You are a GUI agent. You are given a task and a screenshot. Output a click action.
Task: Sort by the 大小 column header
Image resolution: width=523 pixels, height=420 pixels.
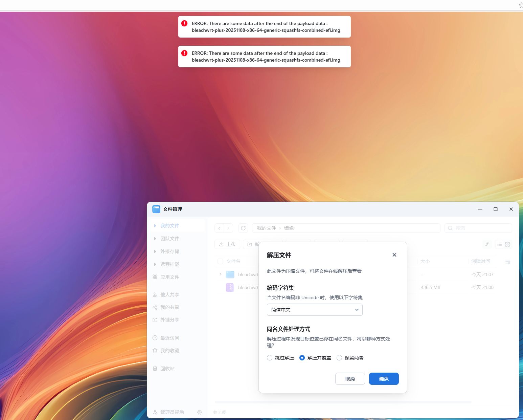[x=425, y=261]
